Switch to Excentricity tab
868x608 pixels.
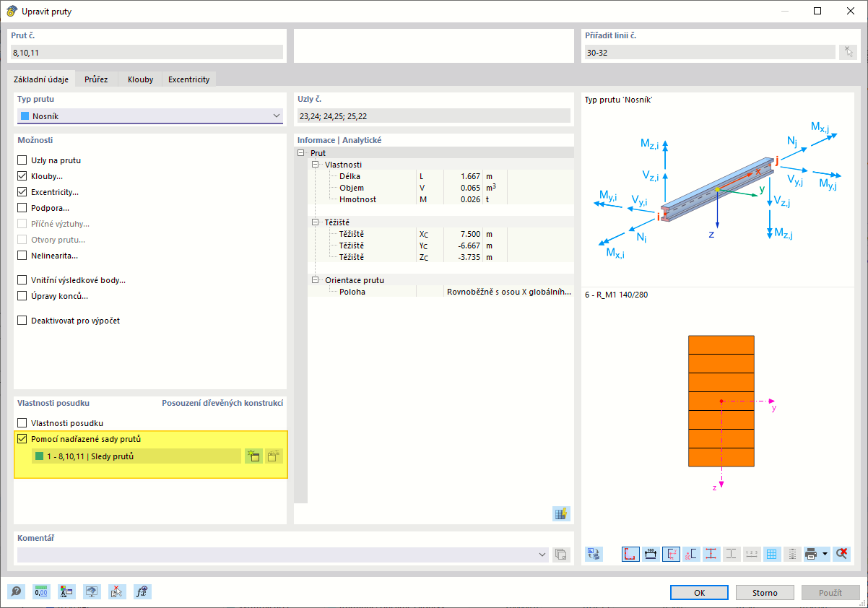[189, 79]
